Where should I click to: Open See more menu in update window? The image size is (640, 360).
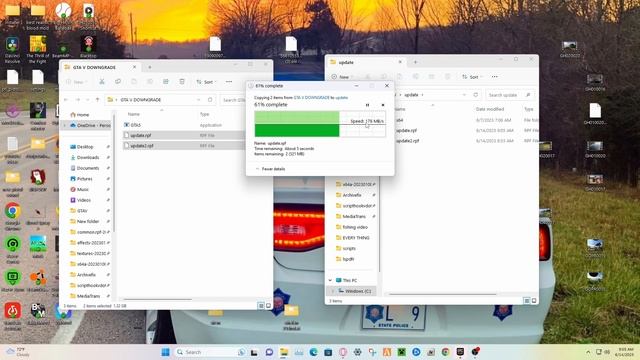tap(495, 77)
